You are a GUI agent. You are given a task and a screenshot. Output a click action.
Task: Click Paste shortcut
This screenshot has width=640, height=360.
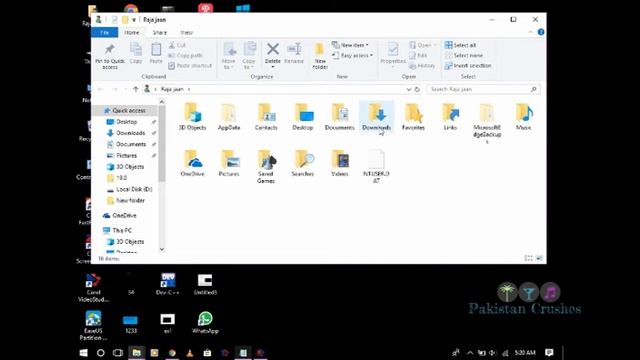pos(190,65)
